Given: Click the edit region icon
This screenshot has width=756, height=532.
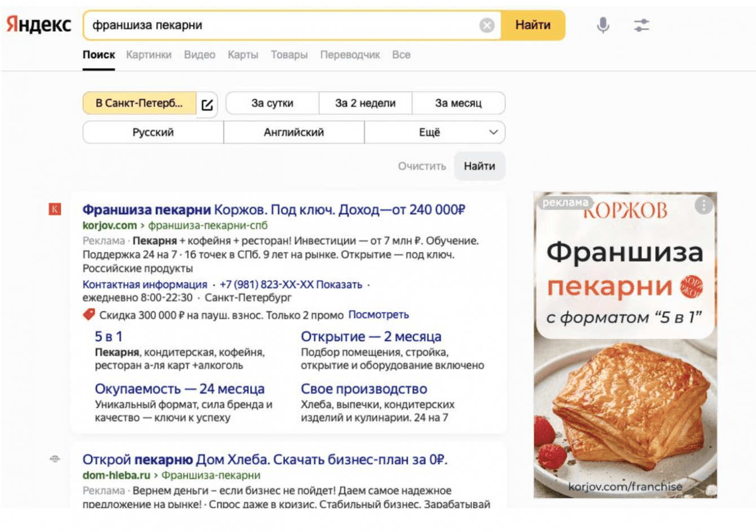Looking at the screenshot, I should [207, 104].
